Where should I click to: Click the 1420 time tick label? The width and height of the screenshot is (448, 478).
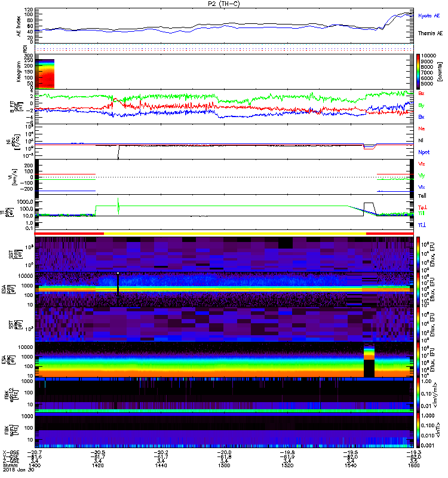coord(97,465)
